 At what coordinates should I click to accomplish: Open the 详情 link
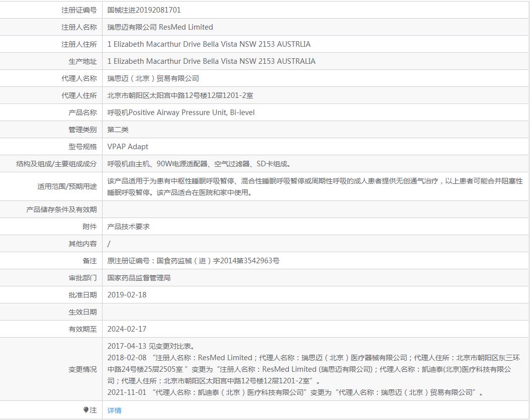114,410
